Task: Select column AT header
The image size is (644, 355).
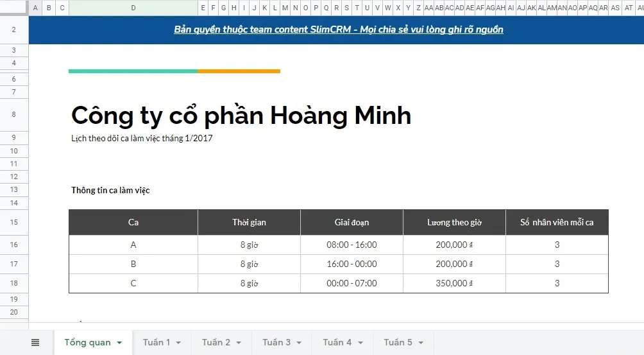Action: [629, 8]
